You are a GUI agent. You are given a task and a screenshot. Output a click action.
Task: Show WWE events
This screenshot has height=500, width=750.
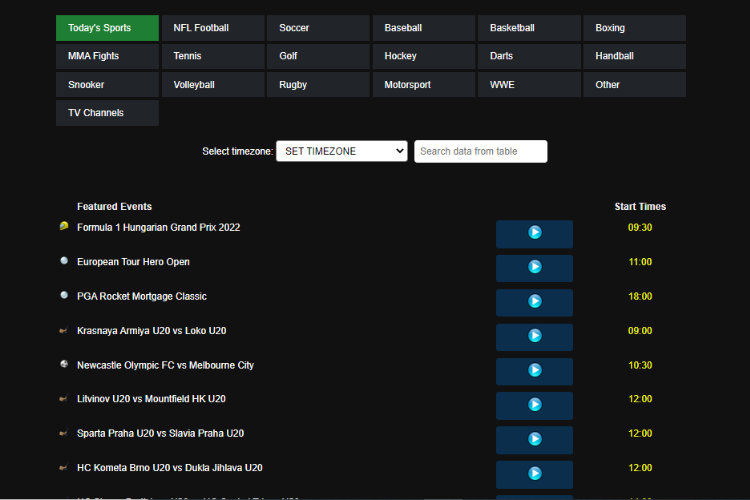click(529, 85)
